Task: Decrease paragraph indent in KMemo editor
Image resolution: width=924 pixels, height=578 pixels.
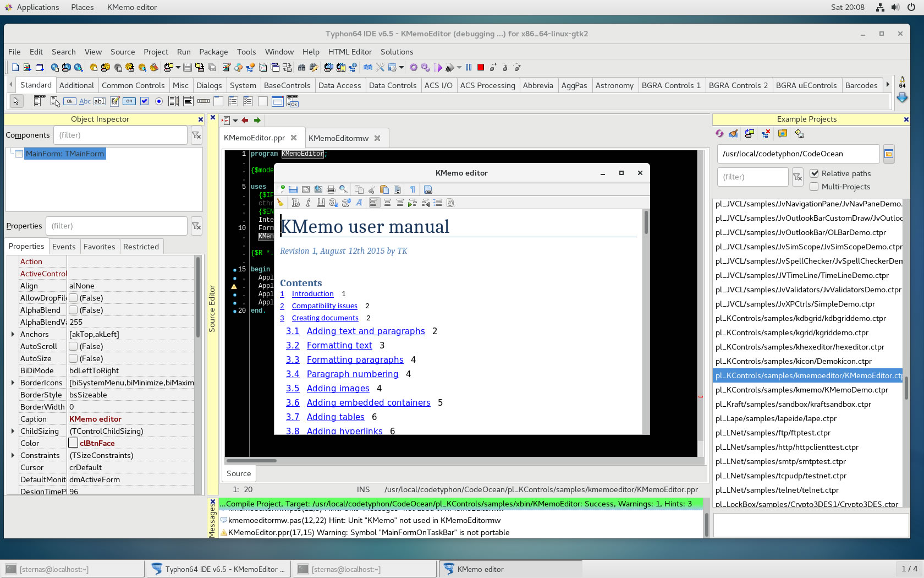Action: (425, 203)
